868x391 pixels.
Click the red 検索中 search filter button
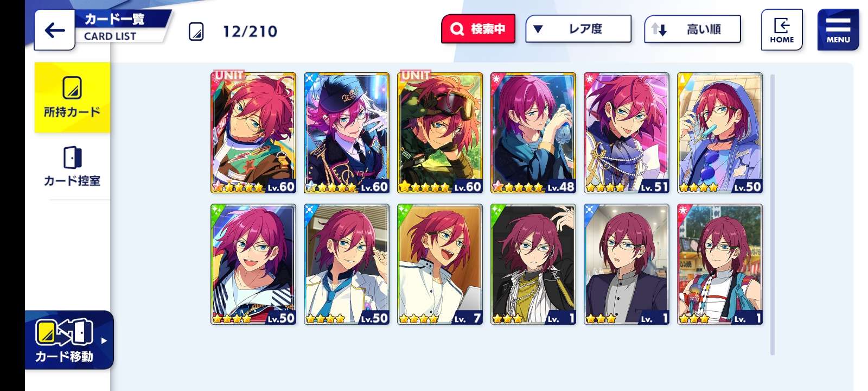tap(478, 29)
